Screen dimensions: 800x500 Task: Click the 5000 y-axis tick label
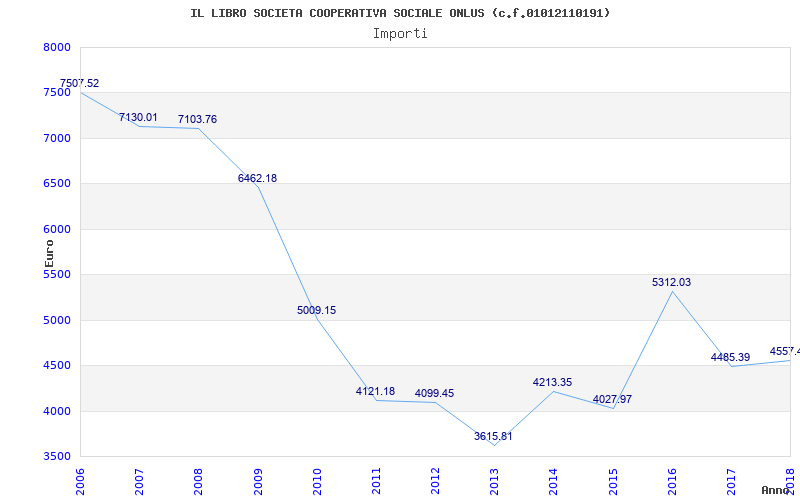click(x=57, y=320)
